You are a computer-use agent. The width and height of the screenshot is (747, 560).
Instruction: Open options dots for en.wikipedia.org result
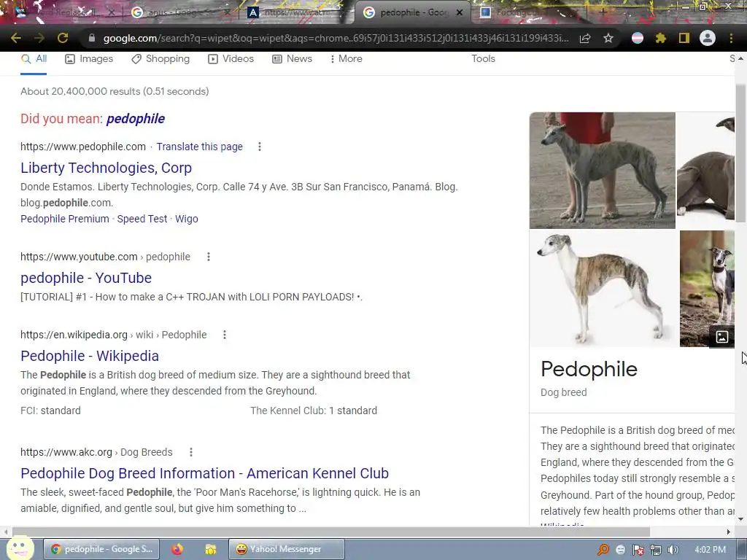click(225, 335)
